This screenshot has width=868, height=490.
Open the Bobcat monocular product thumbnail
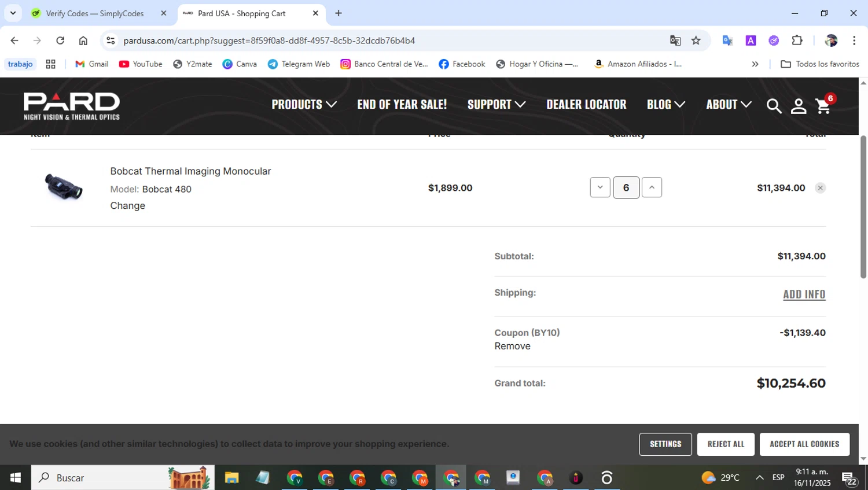point(64,187)
